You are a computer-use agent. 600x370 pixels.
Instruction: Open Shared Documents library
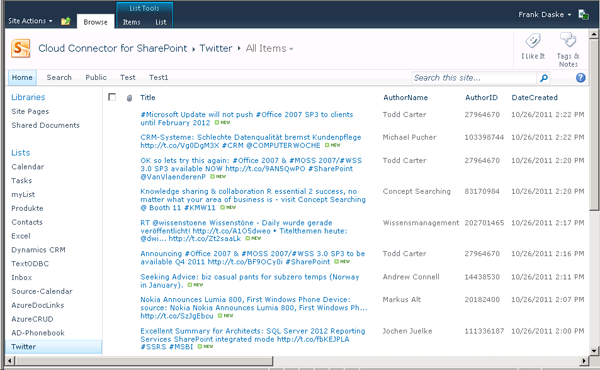(46, 125)
